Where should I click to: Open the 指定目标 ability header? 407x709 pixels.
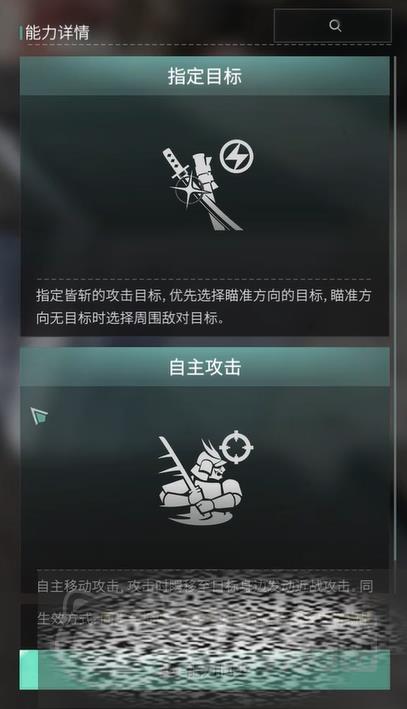204,76
